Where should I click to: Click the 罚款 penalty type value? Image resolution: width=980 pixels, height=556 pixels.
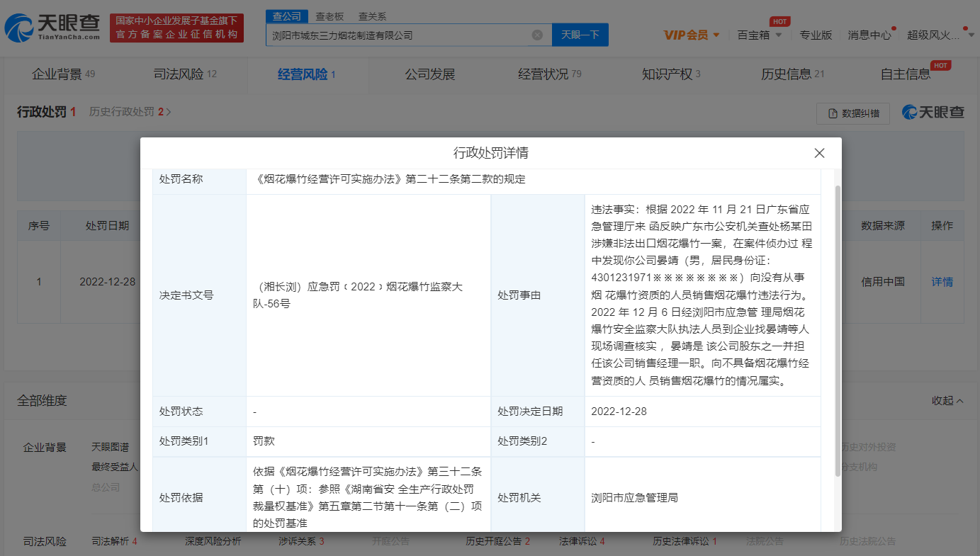point(264,441)
